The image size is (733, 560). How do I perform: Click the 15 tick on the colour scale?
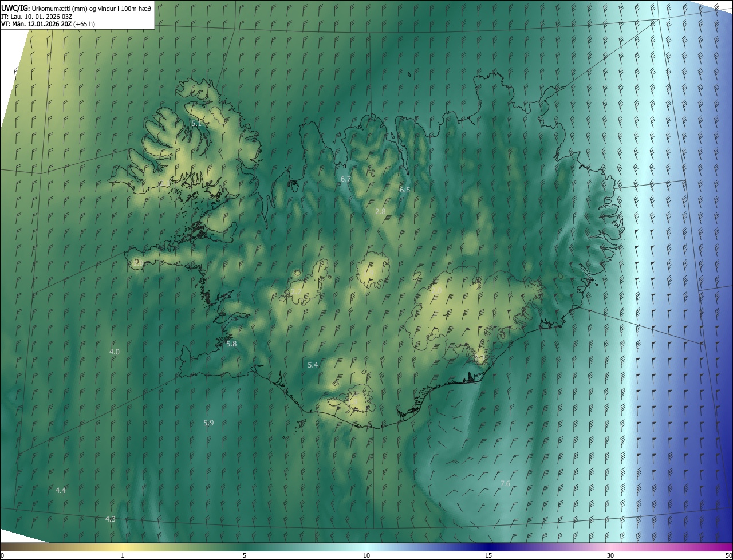click(x=488, y=555)
